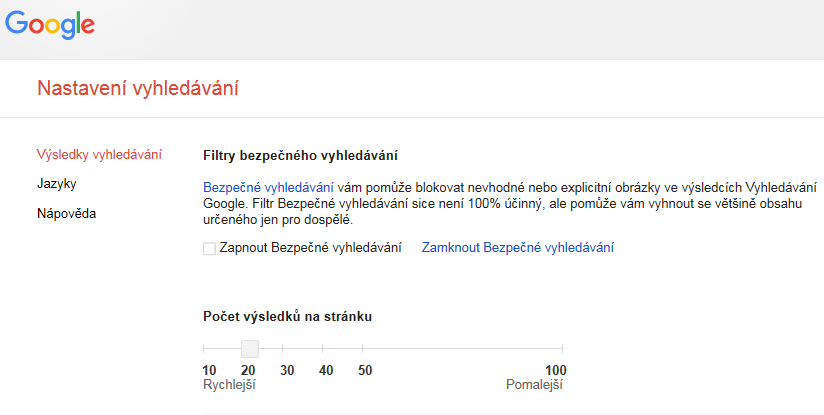Click the text label Zapnout Bezpečné vyhledávání
Screen dimensions: 824x415
(310, 247)
